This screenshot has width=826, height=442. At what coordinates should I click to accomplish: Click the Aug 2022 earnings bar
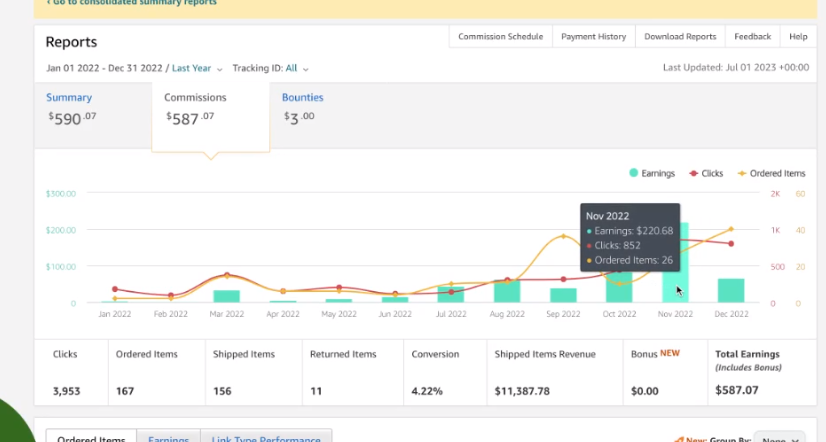point(507,291)
